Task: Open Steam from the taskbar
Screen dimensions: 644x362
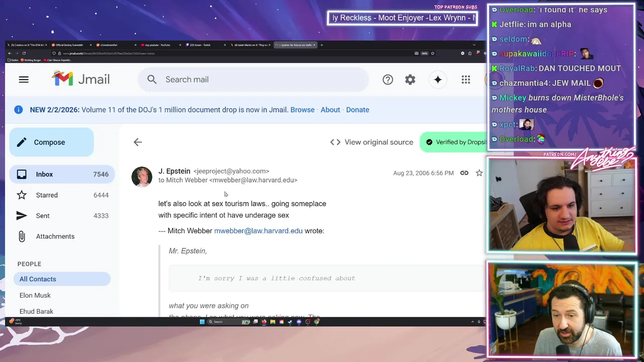Action: click(290, 322)
